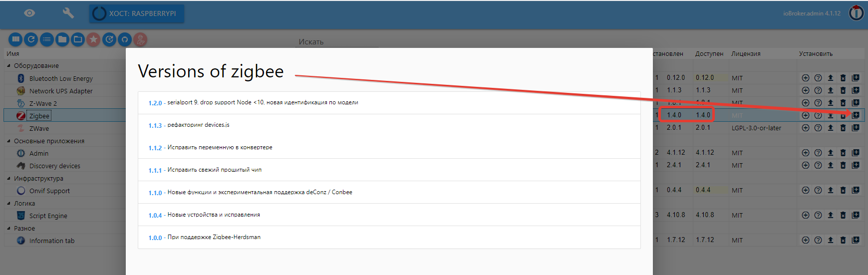868x275 pixels.
Task: Click LGPL-3.0-or-later license cell
Action: 756,128
